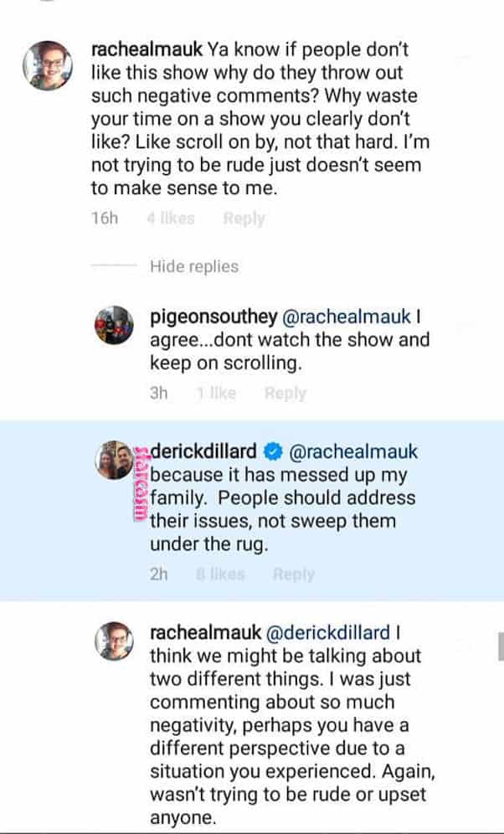Reply to rachealmauk's 16h comment
This screenshot has height=834, width=504.
[x=244, y=219]
